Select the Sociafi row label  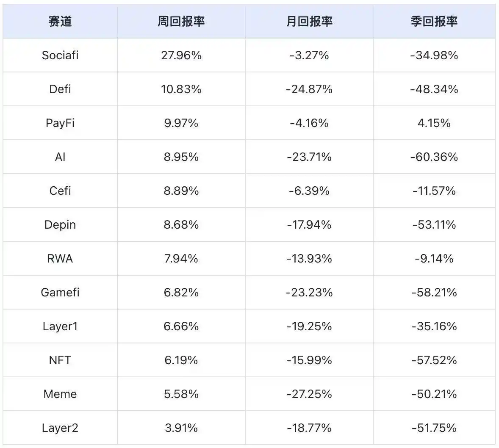pos(60,55)
